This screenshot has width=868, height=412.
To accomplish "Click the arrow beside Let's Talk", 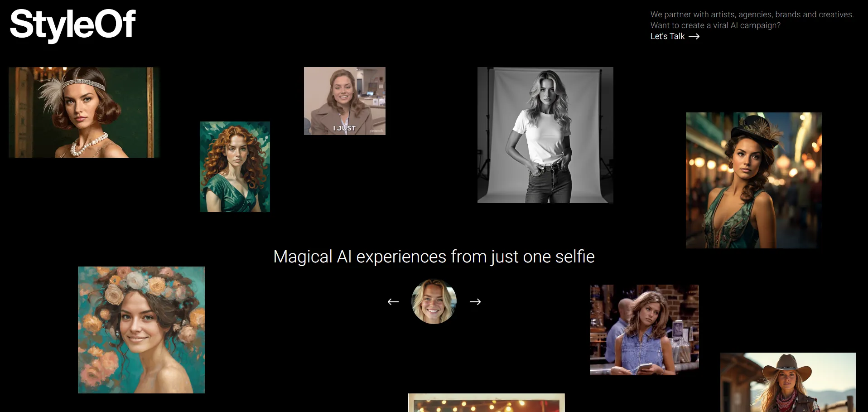I will [x=694, y=36].
